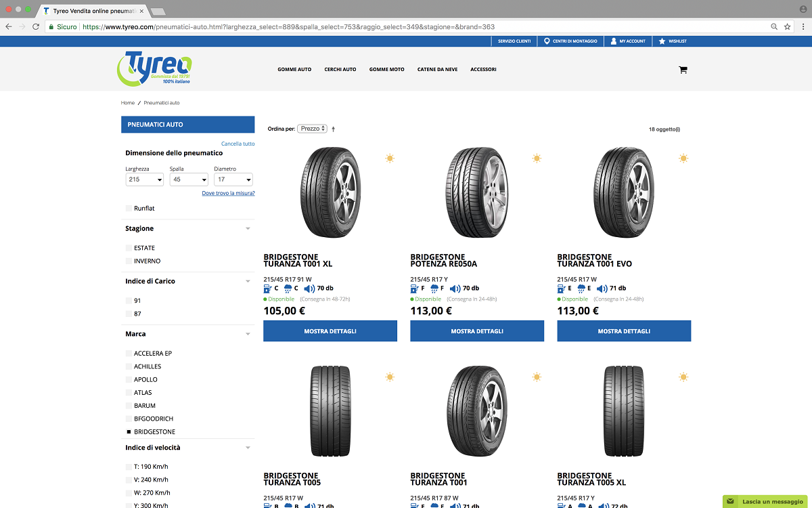
Task: Select load index 91 checkbox
Action: tap(129, 301)
